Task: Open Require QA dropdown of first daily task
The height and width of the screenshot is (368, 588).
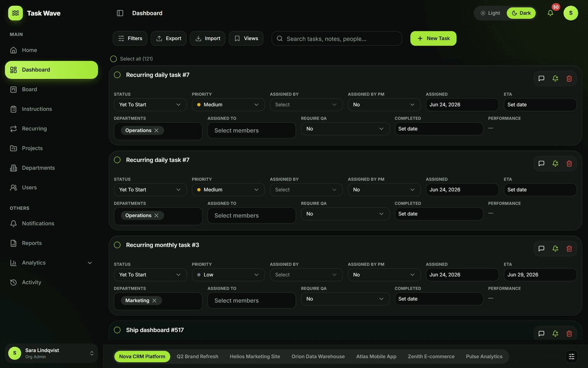Action: (x=345, y=129)
